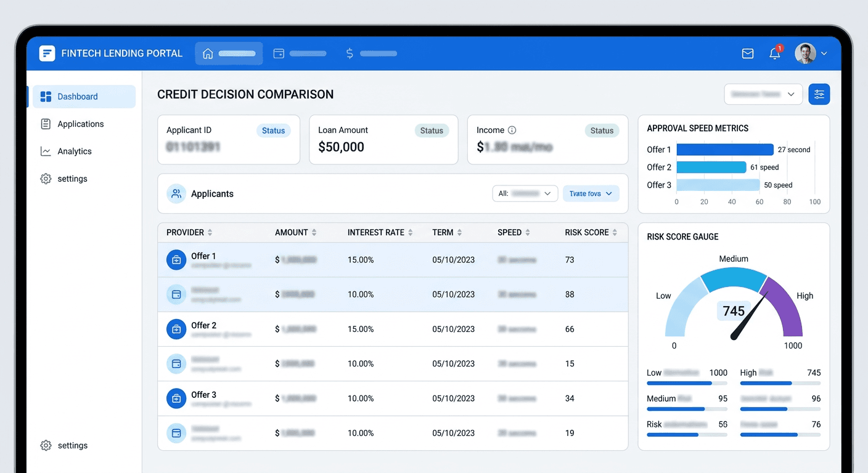This screenshot has height=473, width=868.
Task: Expand the profile menu chevron
Action: 824,54
